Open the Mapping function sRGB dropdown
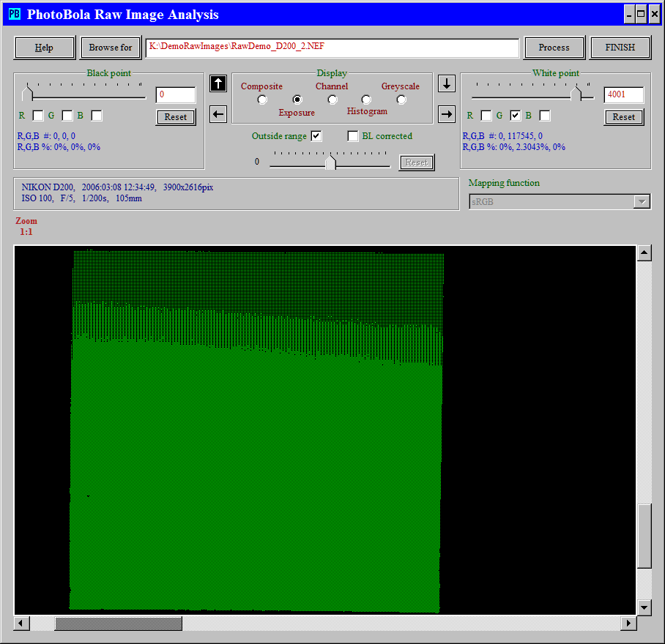This screenshot has width=665, height=644. point(642,202)
